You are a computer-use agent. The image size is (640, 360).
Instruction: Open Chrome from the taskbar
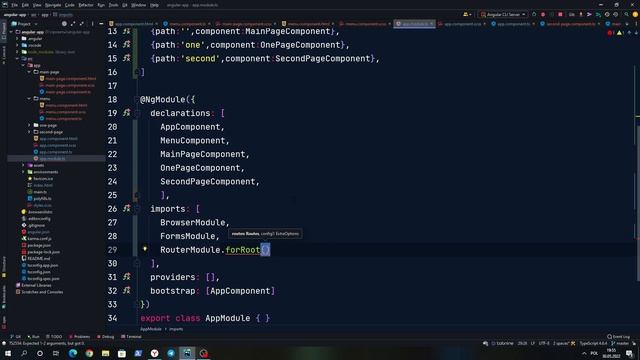(x=89, y=353)
